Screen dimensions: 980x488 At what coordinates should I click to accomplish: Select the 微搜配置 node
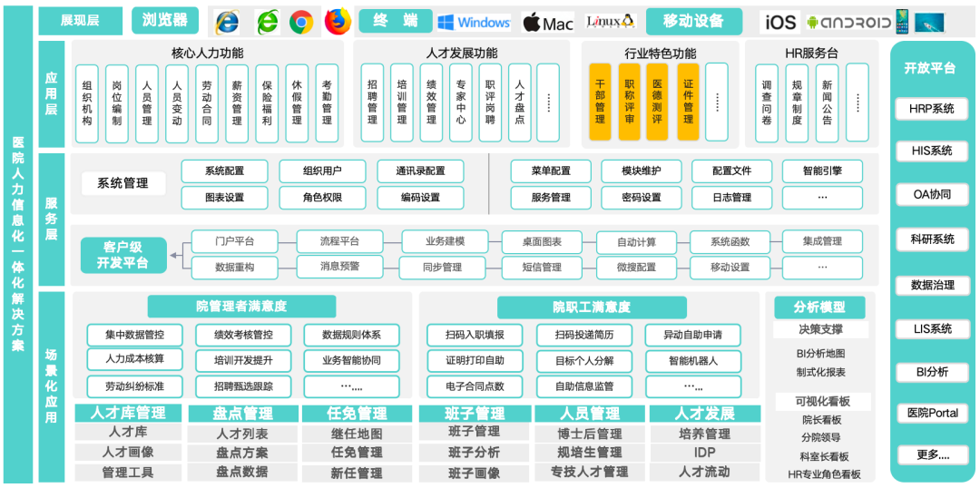coord(636,268)
